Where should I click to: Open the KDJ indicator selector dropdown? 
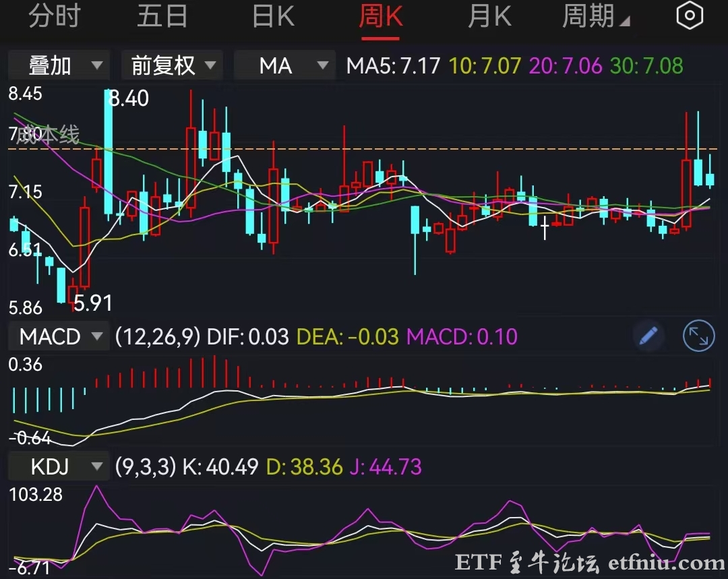(58, 466)
